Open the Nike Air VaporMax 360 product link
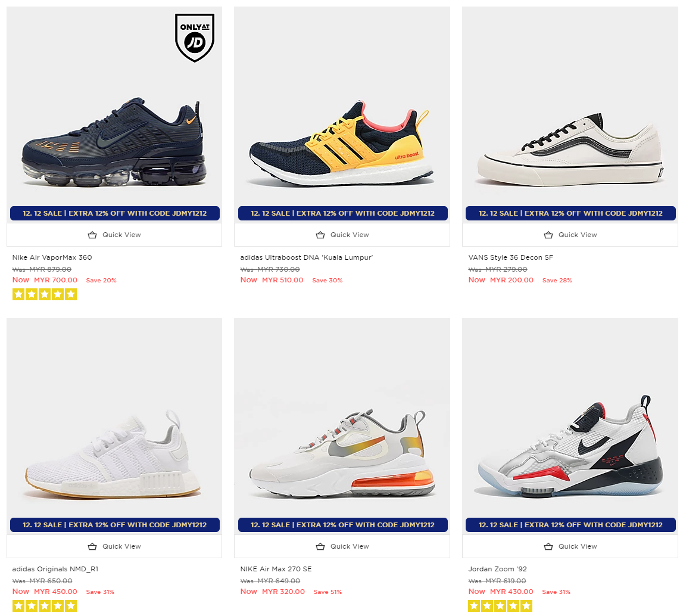The width and height of the screenshot is (683, 616). (x=52, y=257)
